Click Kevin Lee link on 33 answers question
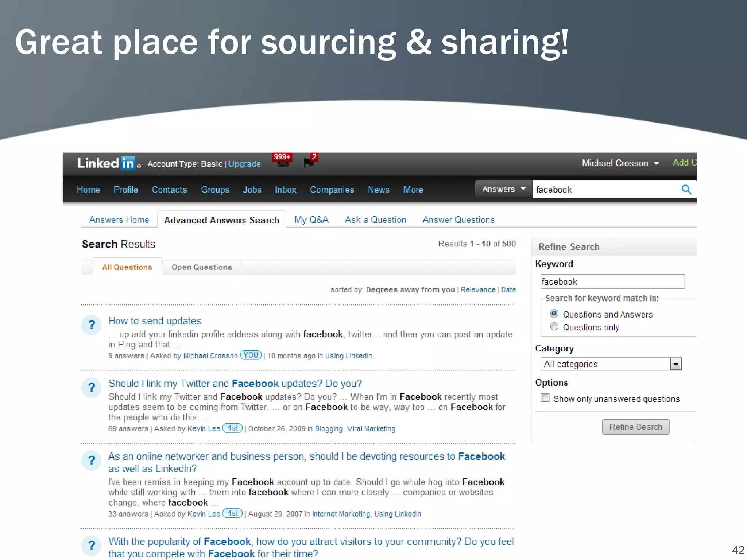747x560 pixels. [204, 514]
